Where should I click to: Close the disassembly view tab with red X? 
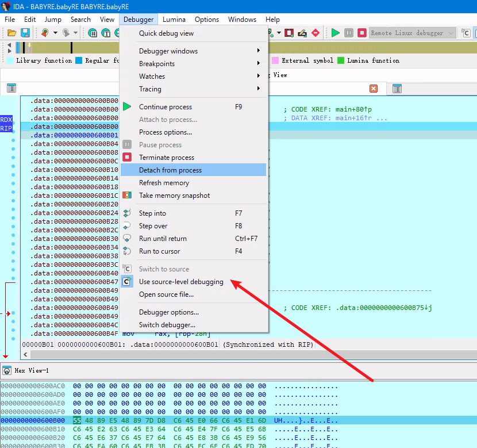click(374, 89)
